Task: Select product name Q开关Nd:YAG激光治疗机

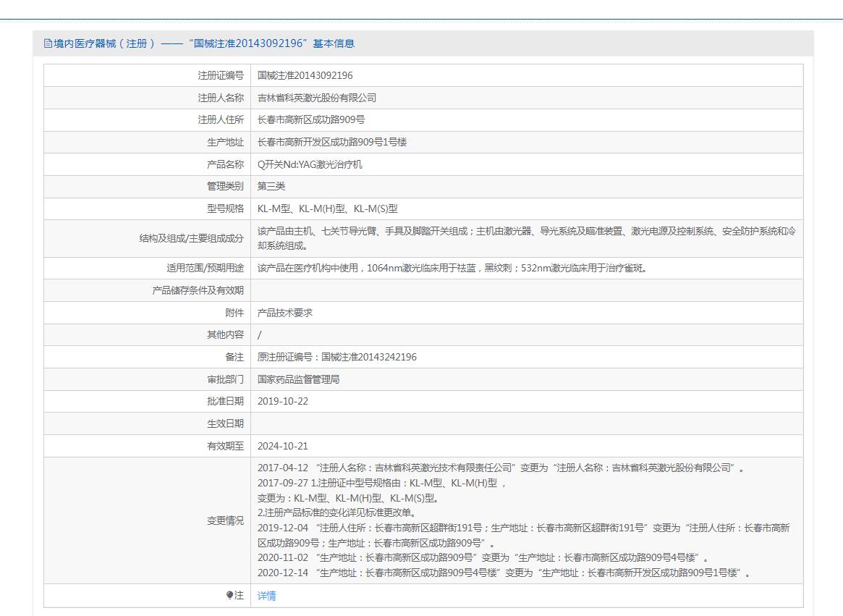Action: 310,164
